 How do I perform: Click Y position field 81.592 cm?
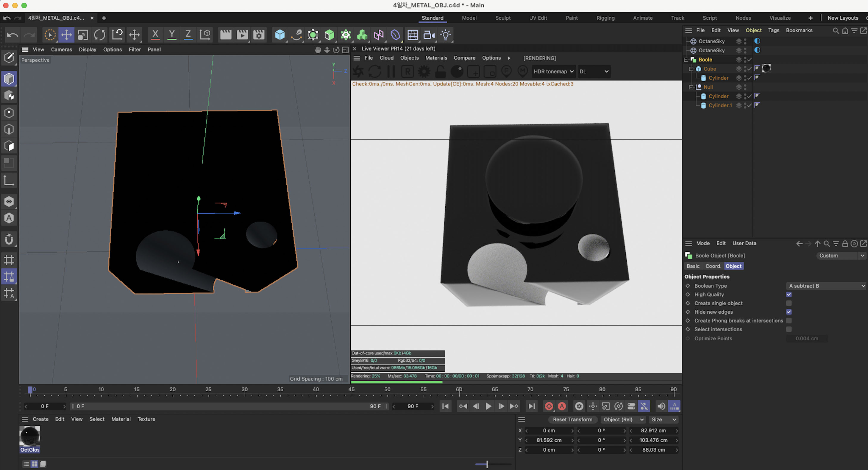point(549,440)
